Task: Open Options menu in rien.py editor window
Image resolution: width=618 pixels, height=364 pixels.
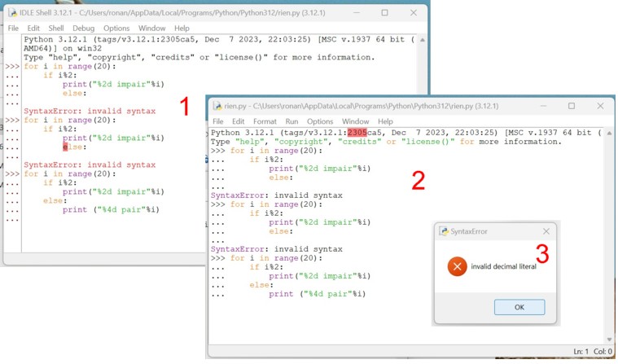Action: pos(320,121)
